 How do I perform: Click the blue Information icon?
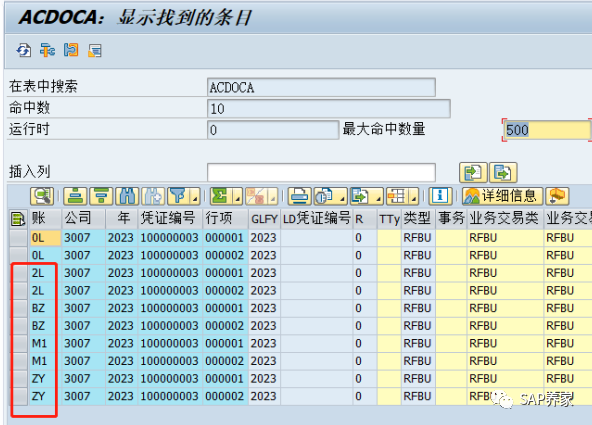440,196
